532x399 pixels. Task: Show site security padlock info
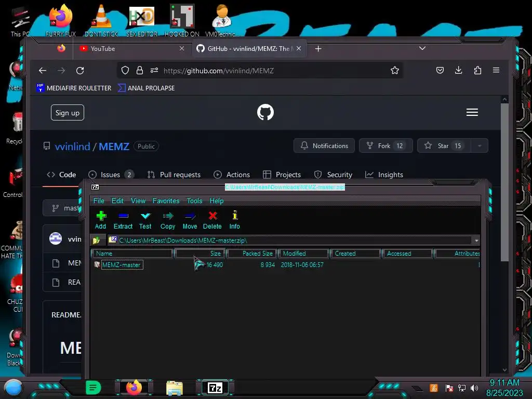point(139,70)
